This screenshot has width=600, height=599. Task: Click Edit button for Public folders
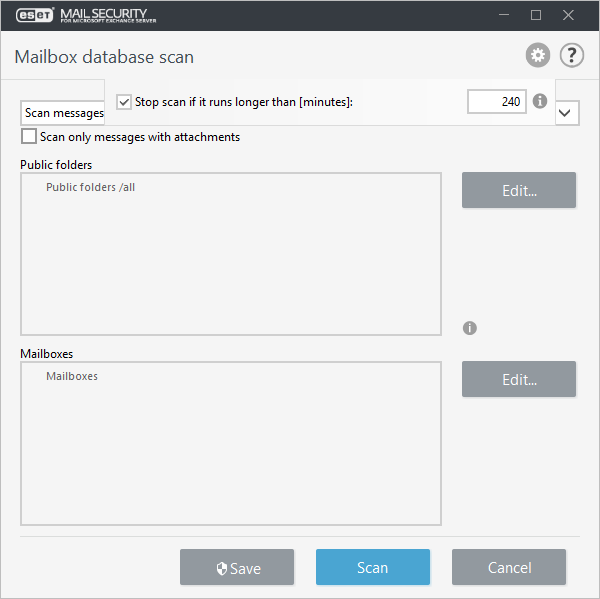click(518, 190)
